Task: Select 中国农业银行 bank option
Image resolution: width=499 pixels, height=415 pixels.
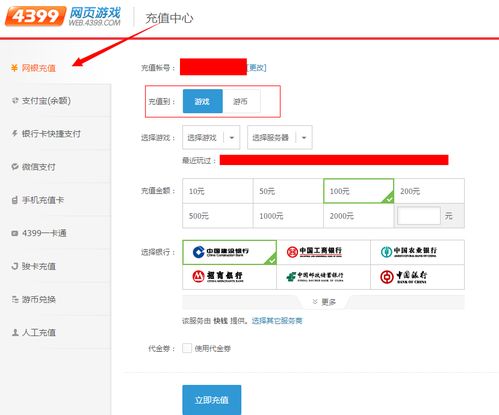Action: [417, 252]
